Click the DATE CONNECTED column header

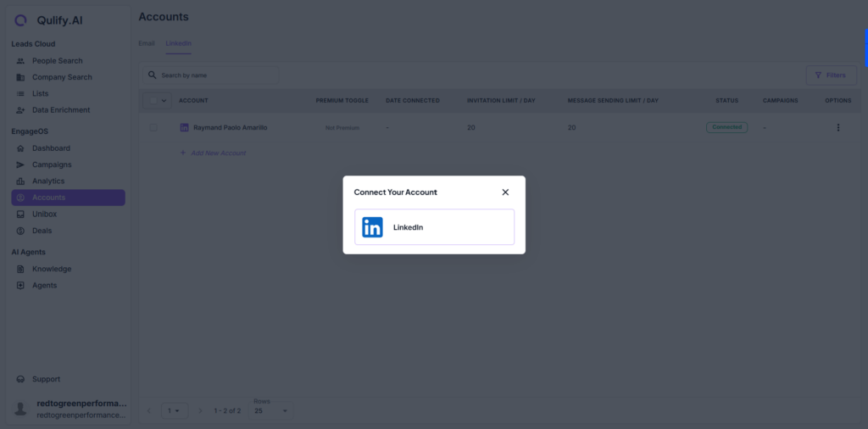pyautogui.click(x=413, y=101)
